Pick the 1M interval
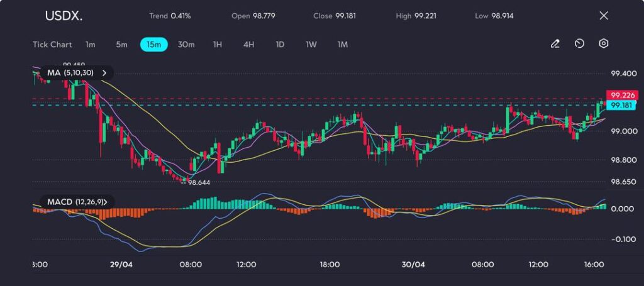The height and width of the screenshot is (286, 644). pyautogui.click(x=343, y=45)
